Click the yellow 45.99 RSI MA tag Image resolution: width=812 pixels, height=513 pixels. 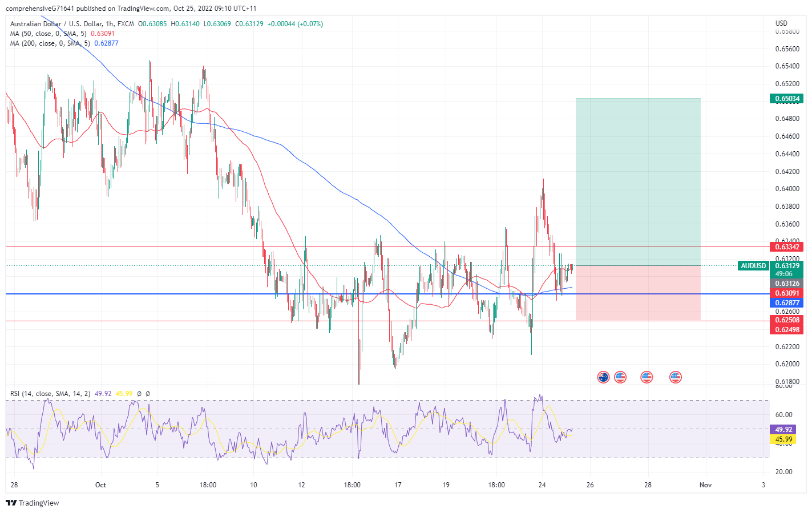(x=783, y=439)
